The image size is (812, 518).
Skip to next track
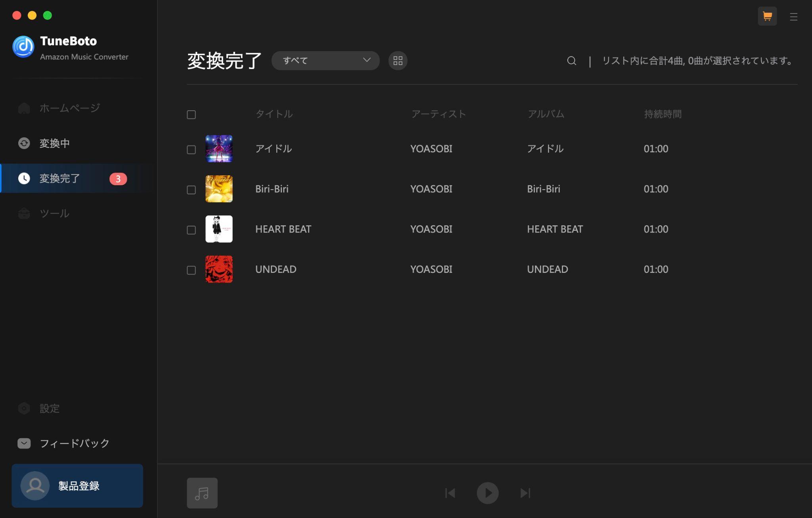pos(525,493)
